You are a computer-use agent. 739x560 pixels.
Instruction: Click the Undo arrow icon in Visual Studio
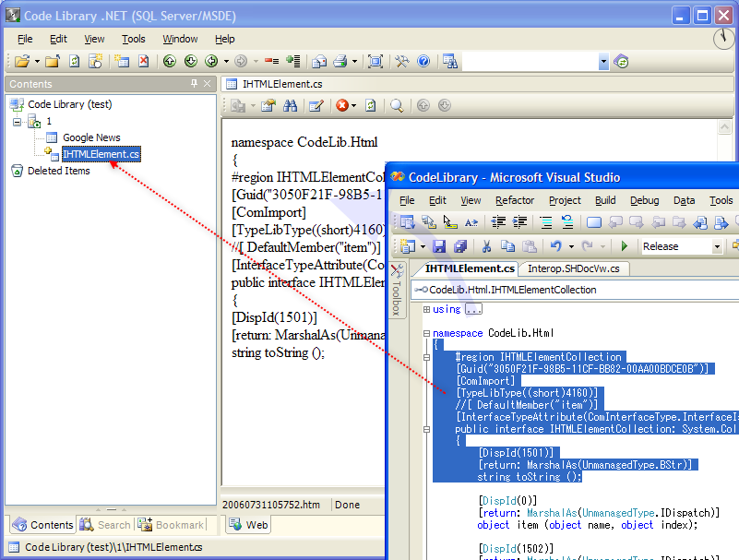click(556, 246)
